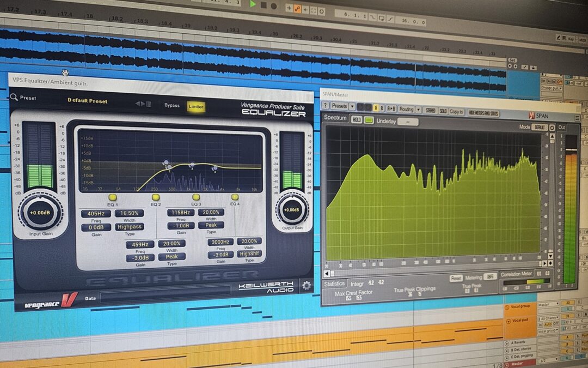
Task: Open the EQ 4 HighShlf type selector
Action: pos(249,254)
